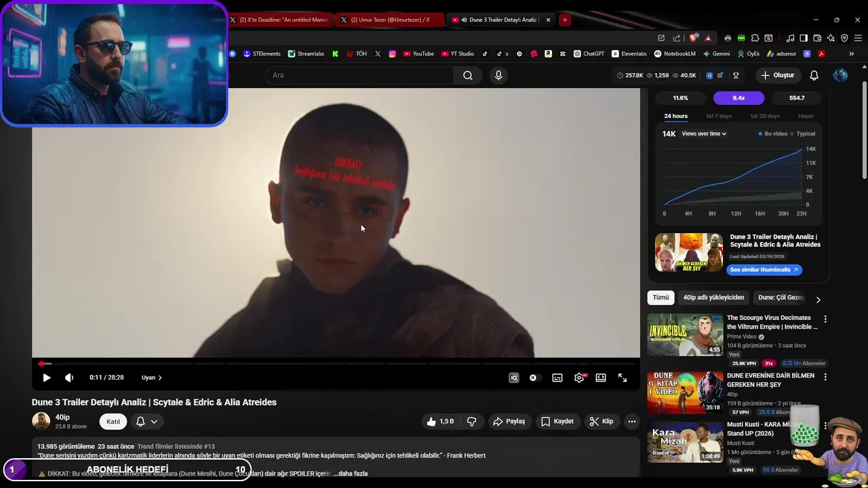Create a clip with Klip button

[601, 422]
